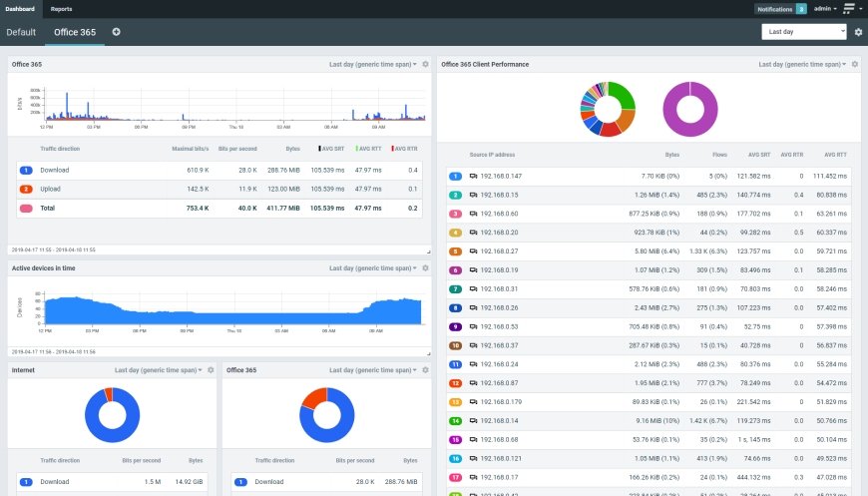This screenshot has width=868, height=496.
Task: Click host icon next to 192.168.0.68
Action: [x=473, y=439]
